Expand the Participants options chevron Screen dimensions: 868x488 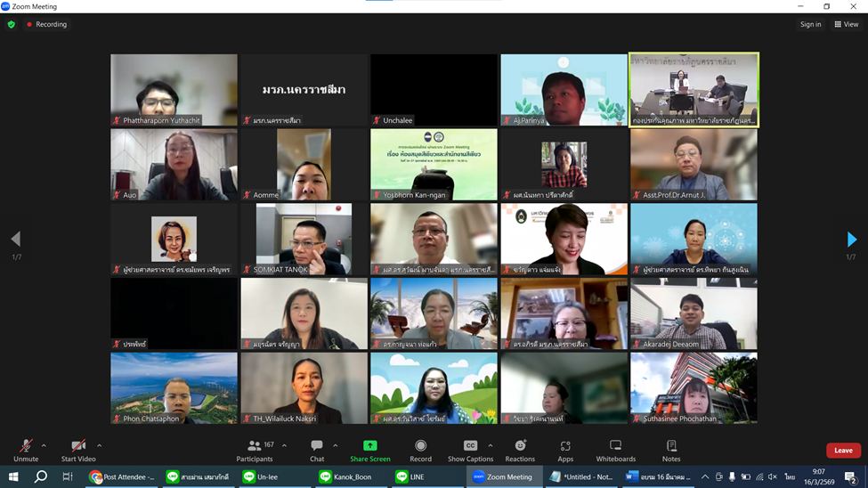284,445
